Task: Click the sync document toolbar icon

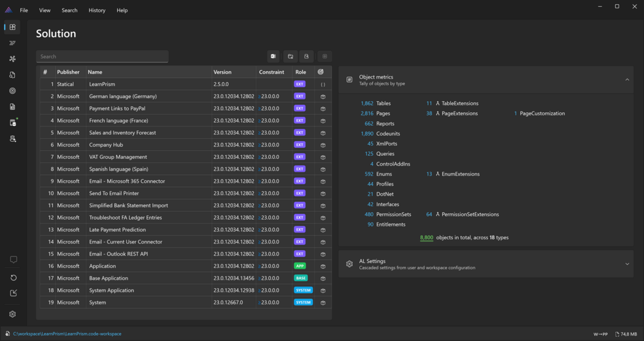Action: pos(307,56)
